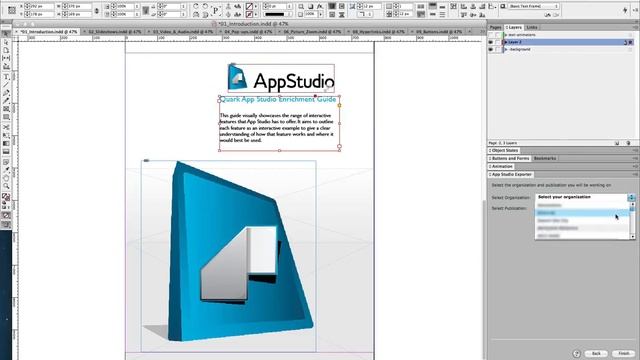Switch to 02_Slideshows.indd document tab
Viewport: 640px width, 360px height.
(x=115, y=31)
